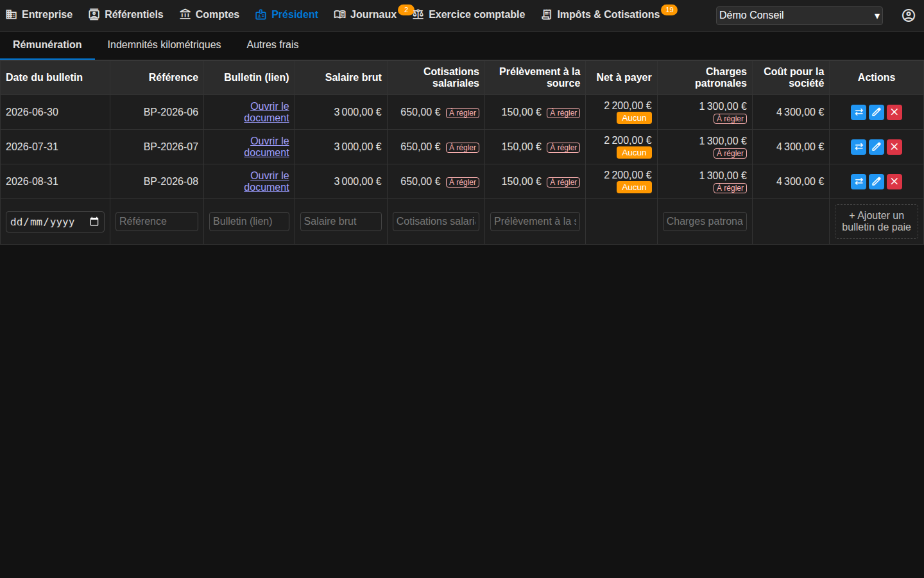Image resolution: width=924 pixels, height=578 pixels.
Task: Delete the BP-2026-07 payslip
Action: click(894, 147)
